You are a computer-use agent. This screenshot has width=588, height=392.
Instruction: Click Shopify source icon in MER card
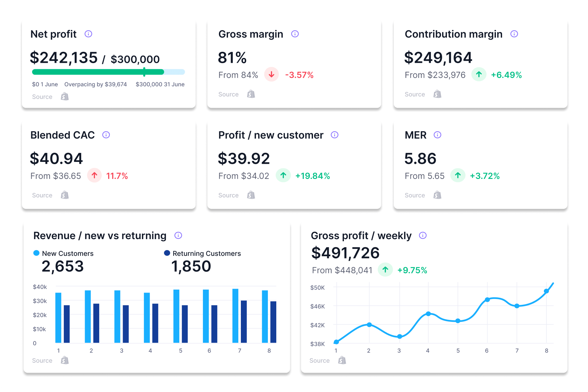(437, 195)
